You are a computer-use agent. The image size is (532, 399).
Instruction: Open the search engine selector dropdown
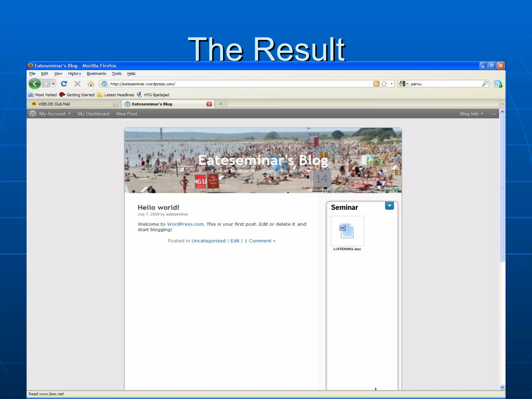404,84
